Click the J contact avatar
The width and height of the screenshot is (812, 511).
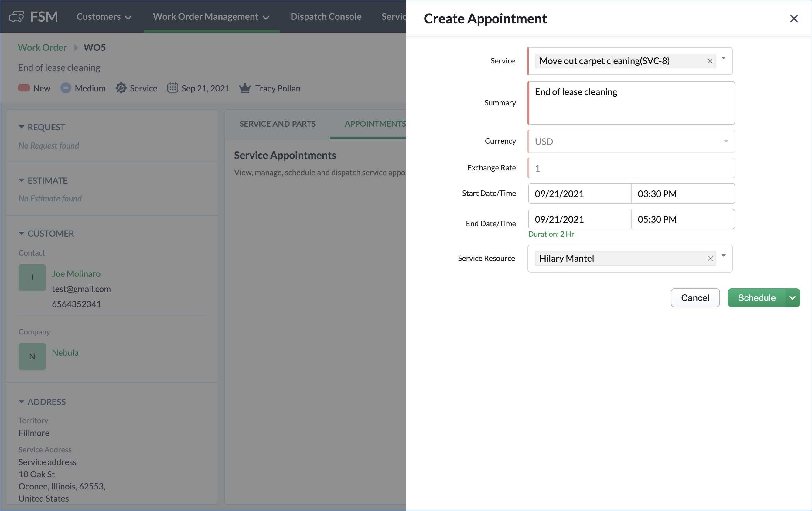pos(32,278)
